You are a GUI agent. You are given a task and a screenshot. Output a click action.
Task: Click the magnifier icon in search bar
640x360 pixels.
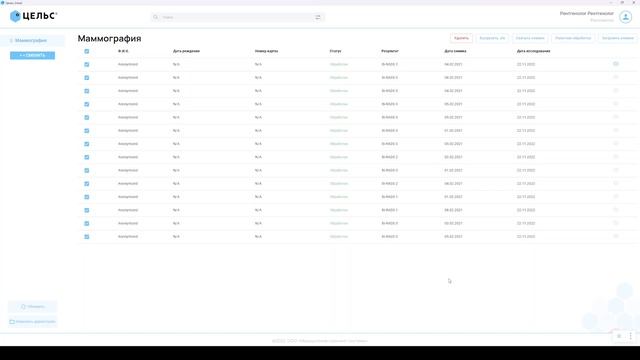pos(156,17)
